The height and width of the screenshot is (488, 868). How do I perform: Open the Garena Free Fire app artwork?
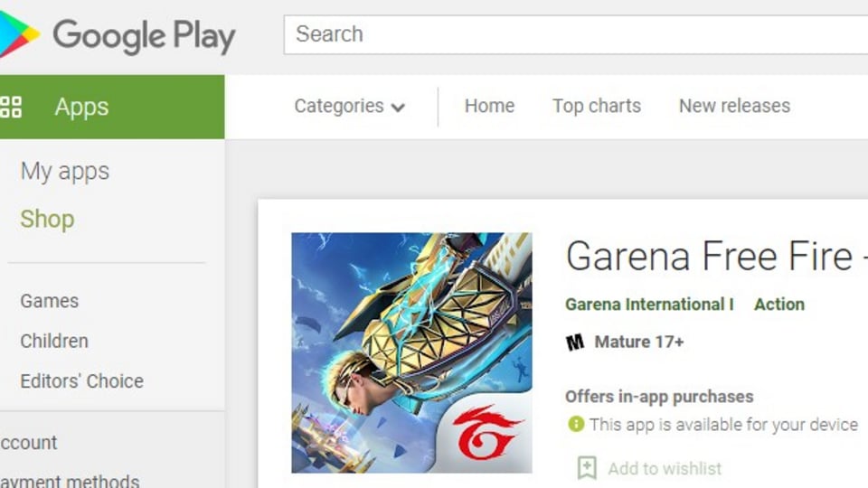412,352
